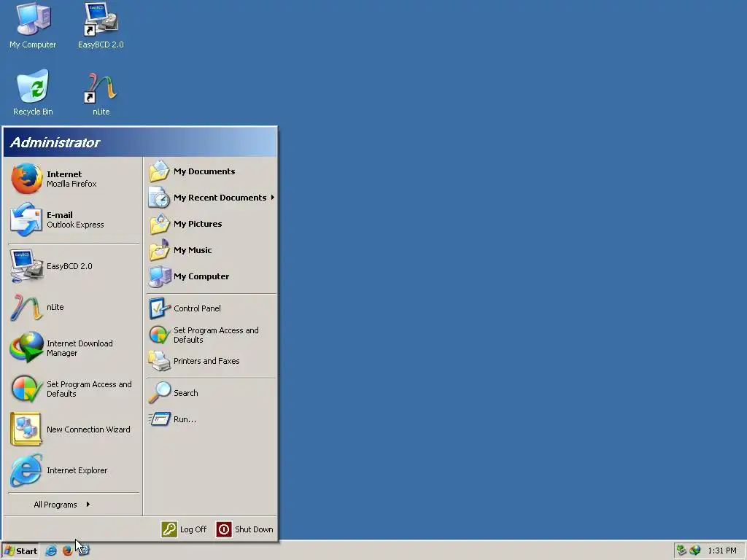Open My Pictures folder
The height and width of the screenshot is (560, 747).
click(212, 224)
